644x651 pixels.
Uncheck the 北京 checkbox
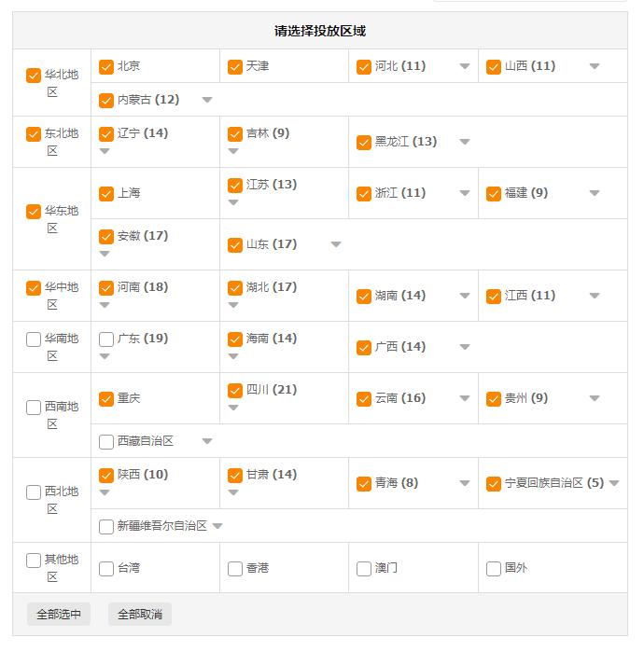[x=106, y=67]
